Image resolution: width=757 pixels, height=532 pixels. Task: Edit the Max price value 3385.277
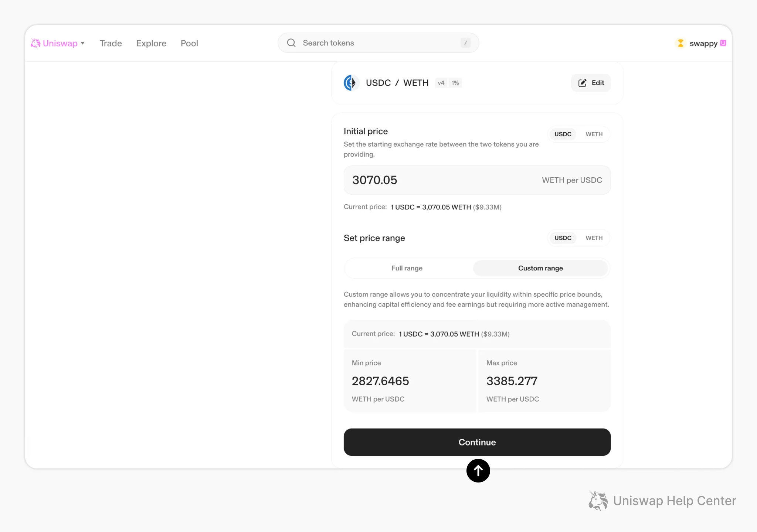tap(512, 381)
